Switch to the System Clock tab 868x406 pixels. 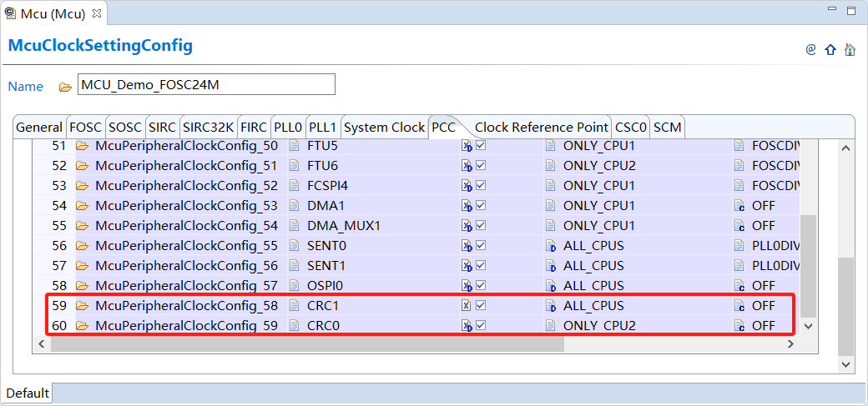click(384, 128)
